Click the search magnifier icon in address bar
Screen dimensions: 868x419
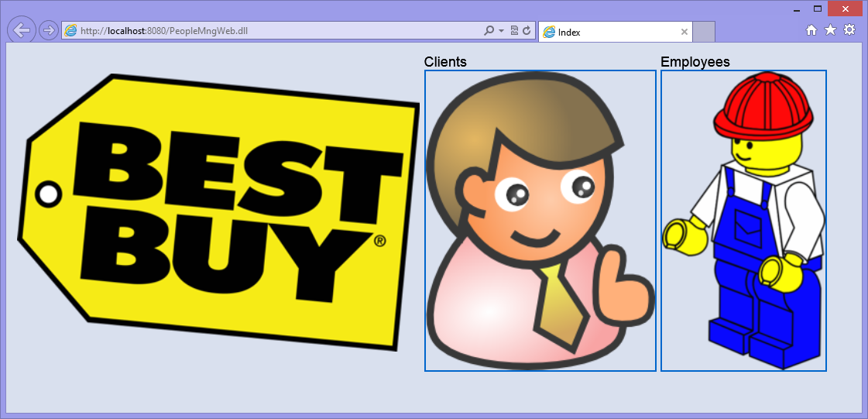pos(489,31)
